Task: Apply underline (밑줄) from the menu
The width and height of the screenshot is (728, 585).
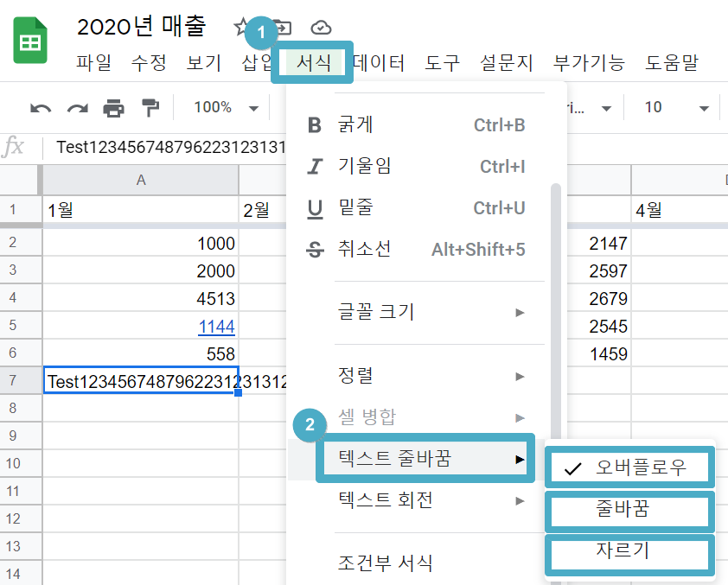Action: [417, 208]
